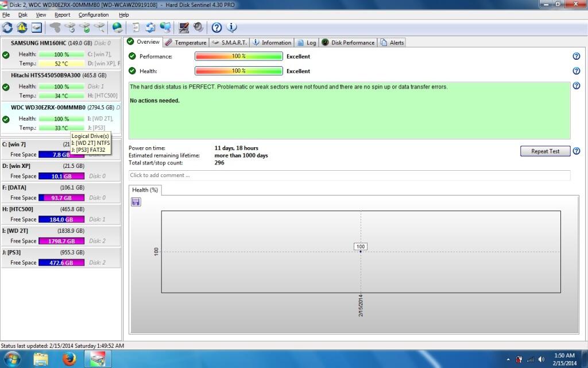Click the globe with disk toolbar icon
Image resolution: width=588 pixels, height=368 pixels.
coord(117,28)
